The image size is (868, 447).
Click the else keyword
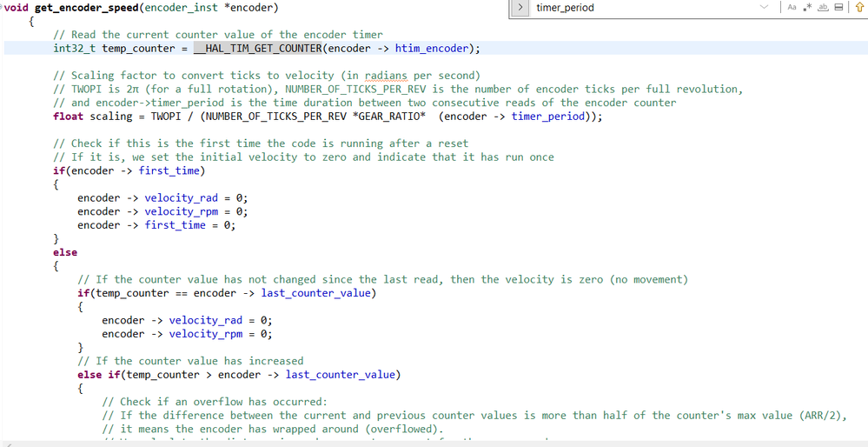tap(65, 252)
